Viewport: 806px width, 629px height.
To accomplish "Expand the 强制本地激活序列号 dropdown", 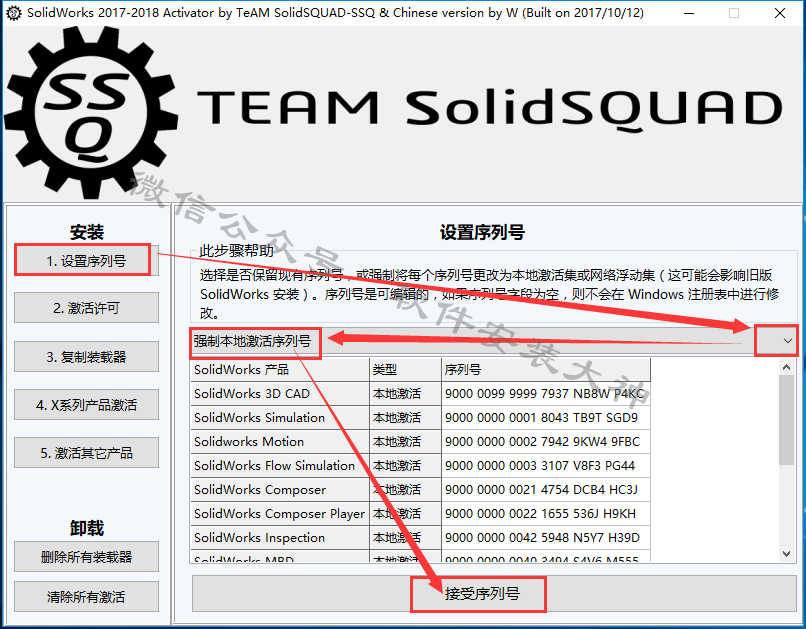I will [x=786, y=341].
